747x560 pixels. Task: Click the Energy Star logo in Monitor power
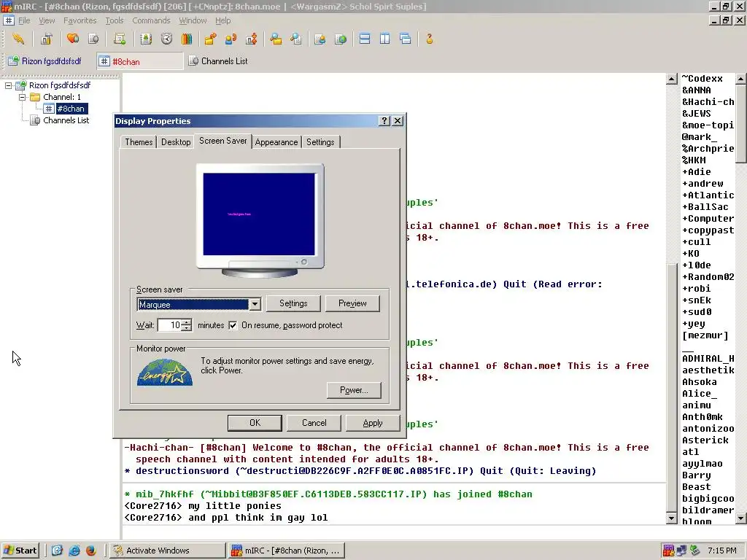[x=165, y=373]
